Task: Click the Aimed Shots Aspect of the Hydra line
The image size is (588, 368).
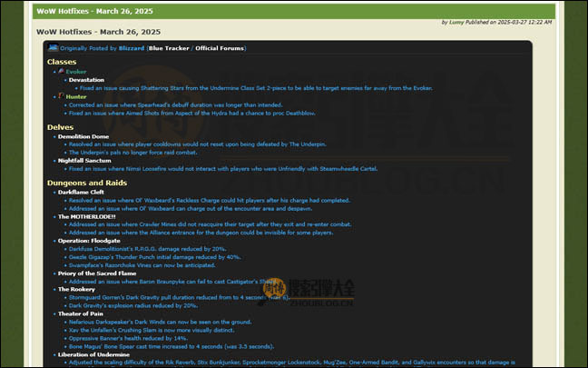Action: coord(192,113)
